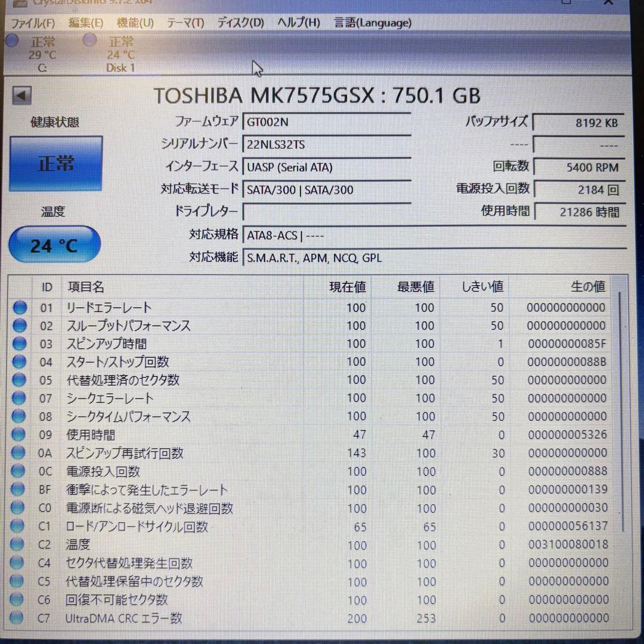This screenshot has width=644, height=644.
Task: Click status icon for 07 シークエラーレート
Action: click(x=19, y=398)
